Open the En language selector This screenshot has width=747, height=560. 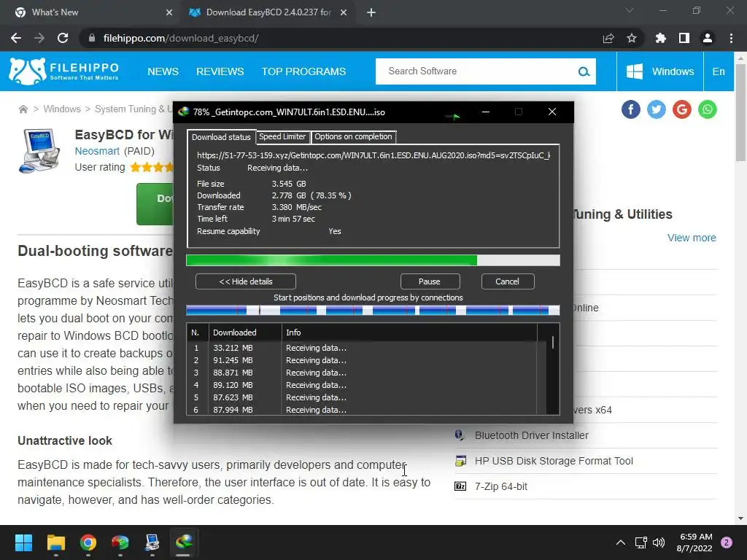click(x=719, y=71)
